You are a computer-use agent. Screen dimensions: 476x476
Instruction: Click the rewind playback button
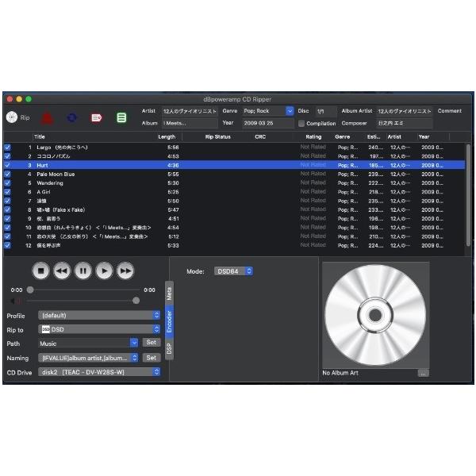[62, 271]
